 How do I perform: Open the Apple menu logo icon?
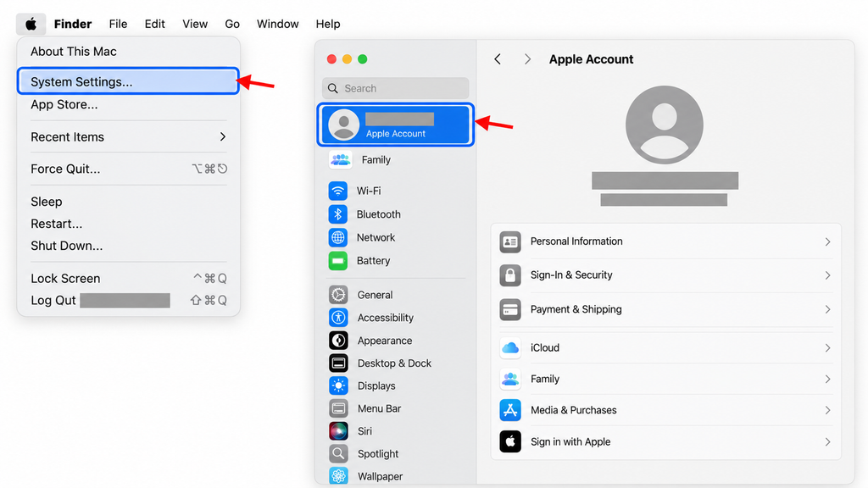click(31, 24)
